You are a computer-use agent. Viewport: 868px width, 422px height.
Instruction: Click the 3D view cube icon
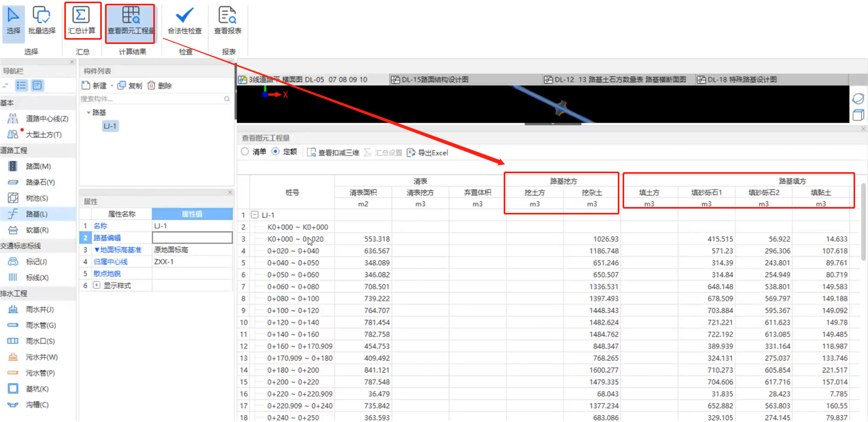click(x=858, y=115)
